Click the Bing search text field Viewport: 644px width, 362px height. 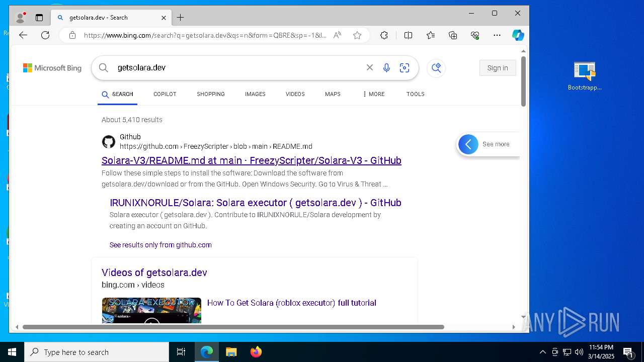[x=236, y=68]
